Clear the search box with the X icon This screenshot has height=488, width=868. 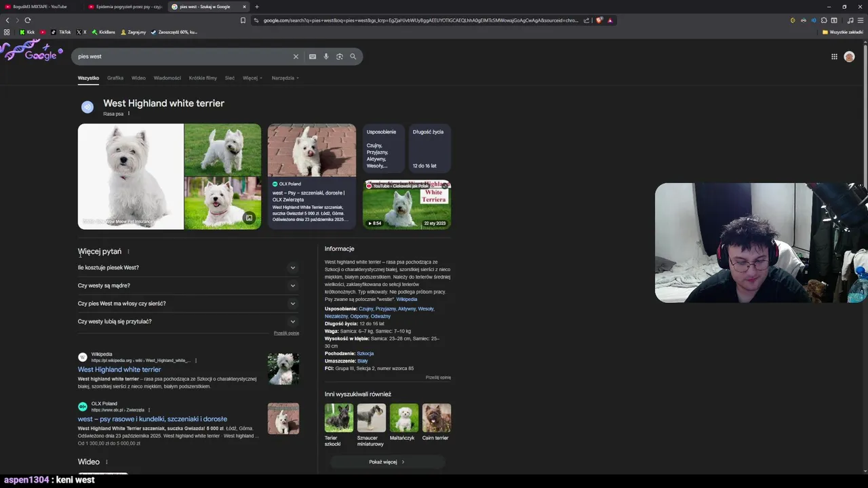296,56
